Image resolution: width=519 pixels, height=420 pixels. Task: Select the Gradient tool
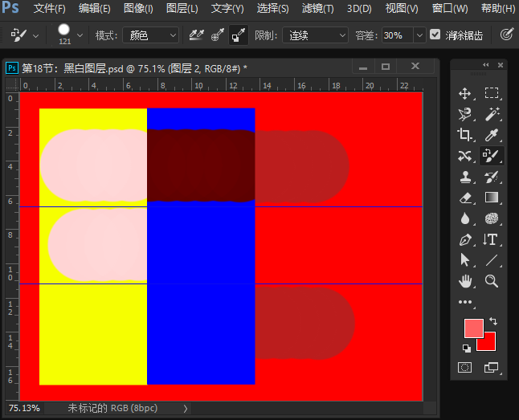coord(492,198)
